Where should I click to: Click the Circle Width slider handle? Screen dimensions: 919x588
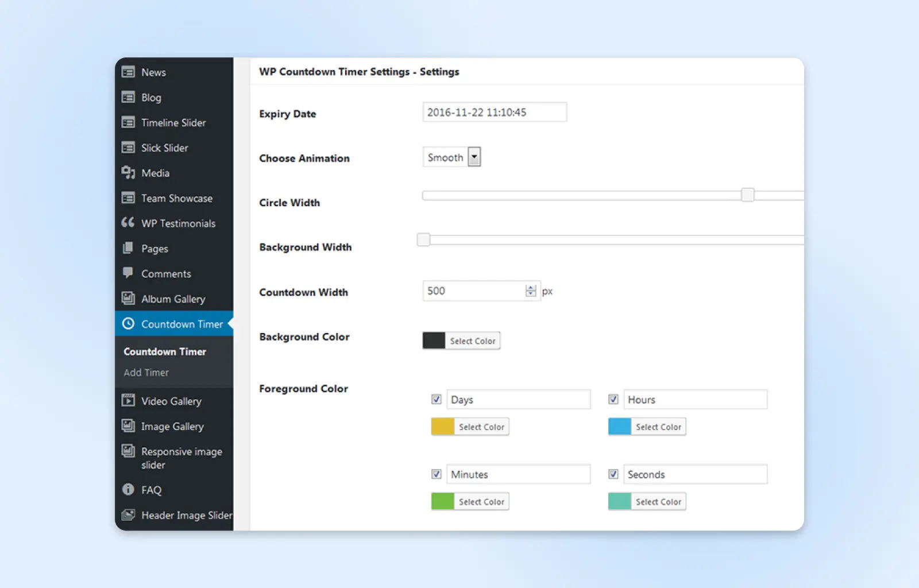click(747, 195)
